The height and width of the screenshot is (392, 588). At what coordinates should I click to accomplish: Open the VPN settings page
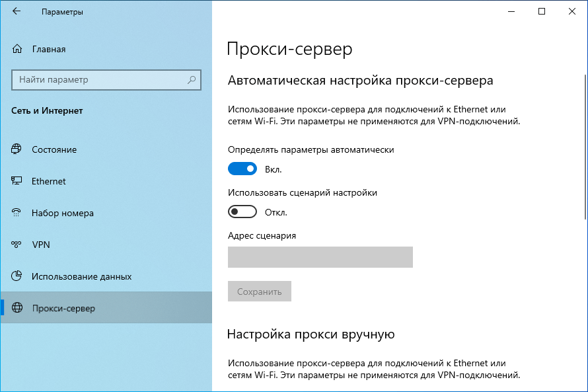point(106,245)
